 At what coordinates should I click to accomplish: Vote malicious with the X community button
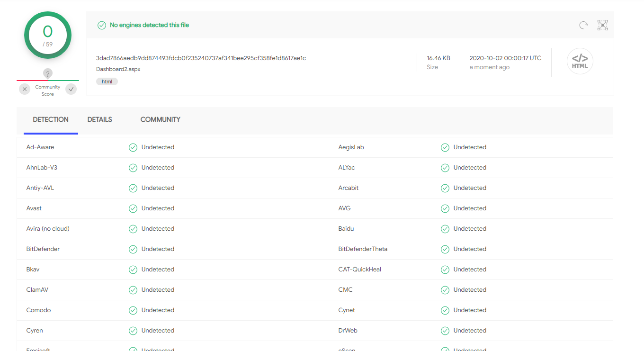pyautogui.click(x=25, y=89)
